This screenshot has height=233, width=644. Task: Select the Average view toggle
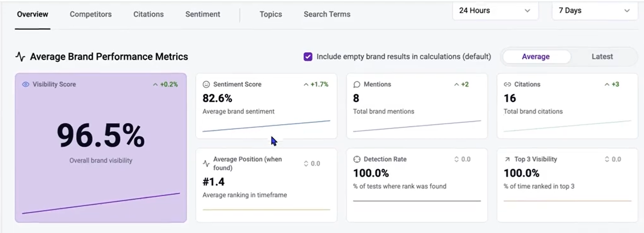coord(536,57)
